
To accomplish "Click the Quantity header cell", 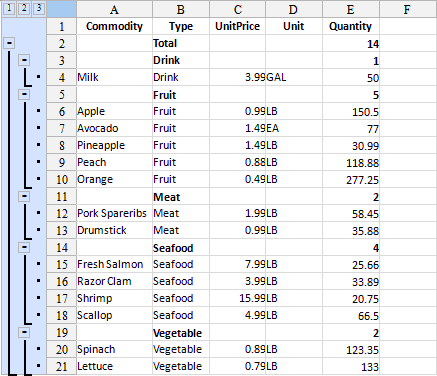I will click(351, 26).
